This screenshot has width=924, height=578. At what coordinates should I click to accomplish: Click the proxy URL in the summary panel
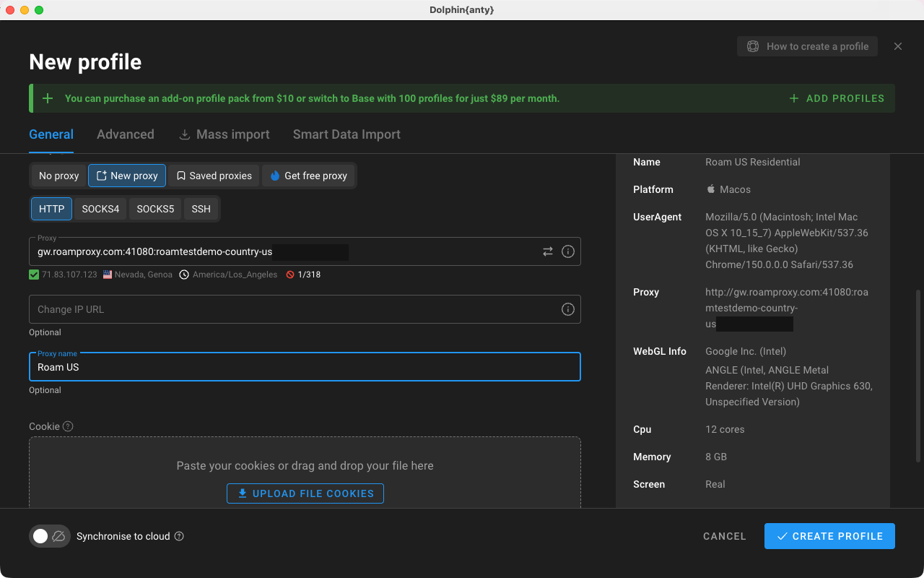click(x=787, y=309)
